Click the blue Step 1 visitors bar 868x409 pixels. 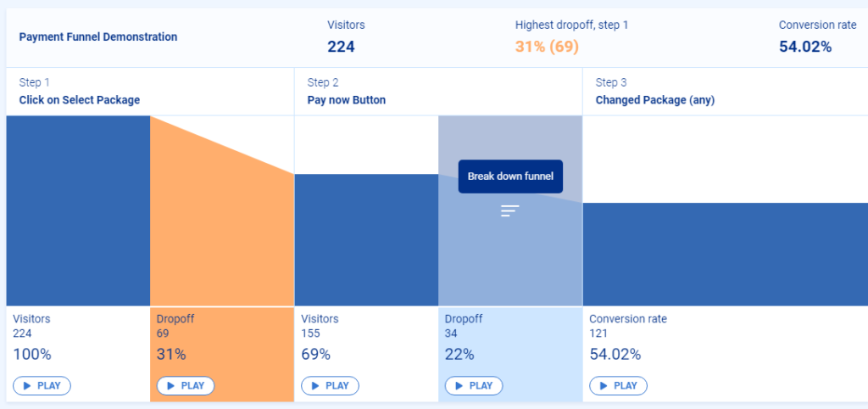pos(78,210)
